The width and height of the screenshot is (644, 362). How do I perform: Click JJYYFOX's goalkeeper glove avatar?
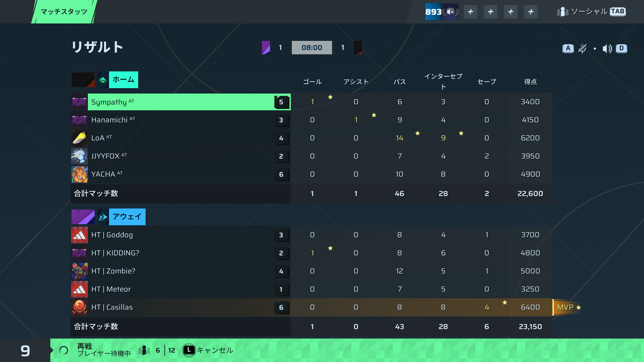coord(79,156)
